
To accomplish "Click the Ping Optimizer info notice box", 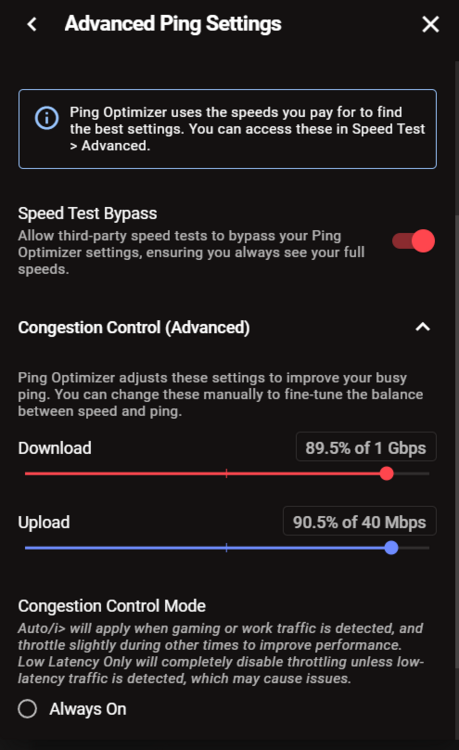I will click(x=228, y=129).
